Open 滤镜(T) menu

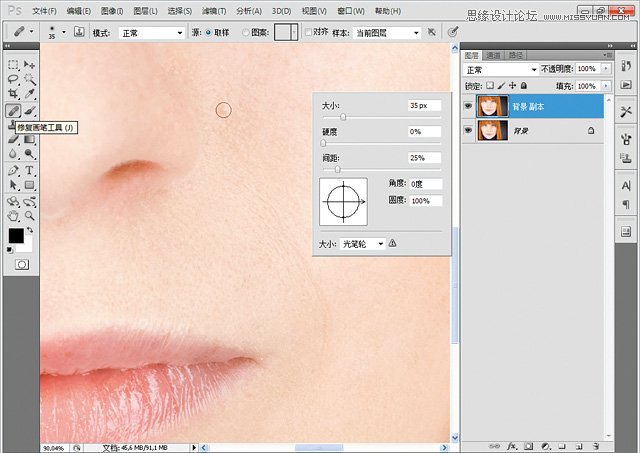pos(213,11)
